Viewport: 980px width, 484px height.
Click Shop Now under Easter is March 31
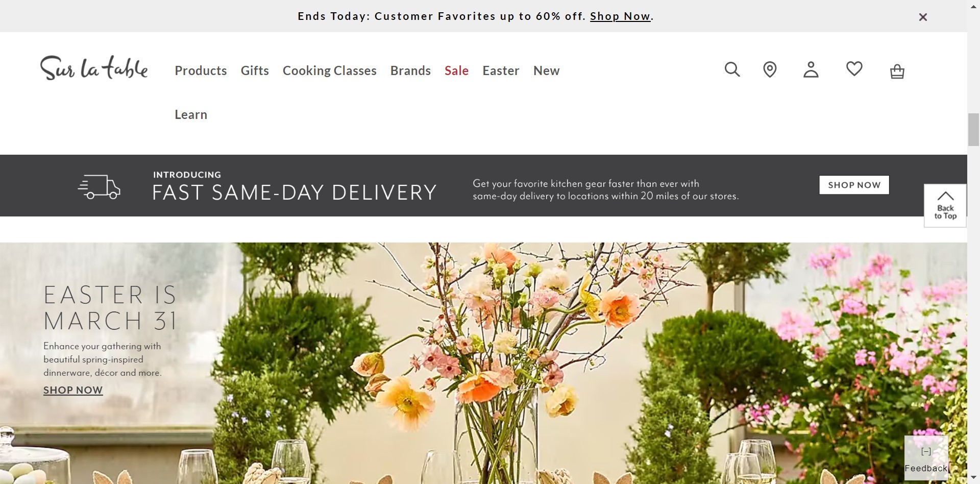[x=73, y=390]
